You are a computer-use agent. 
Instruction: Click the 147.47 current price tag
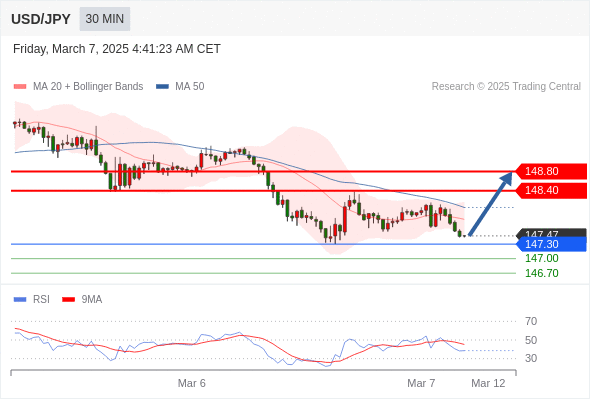point(552,233)
